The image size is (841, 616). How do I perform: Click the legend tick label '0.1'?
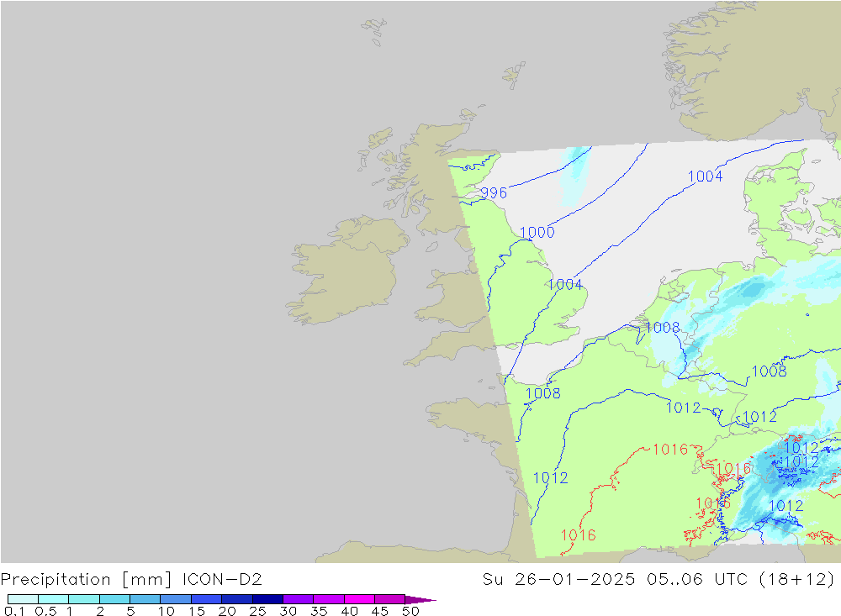[14, 611]
